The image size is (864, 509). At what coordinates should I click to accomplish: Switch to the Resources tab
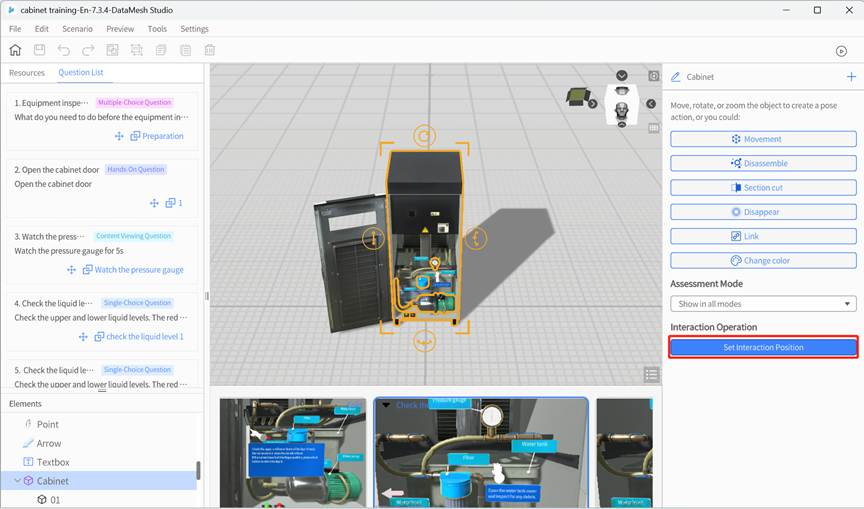[27, 73]
